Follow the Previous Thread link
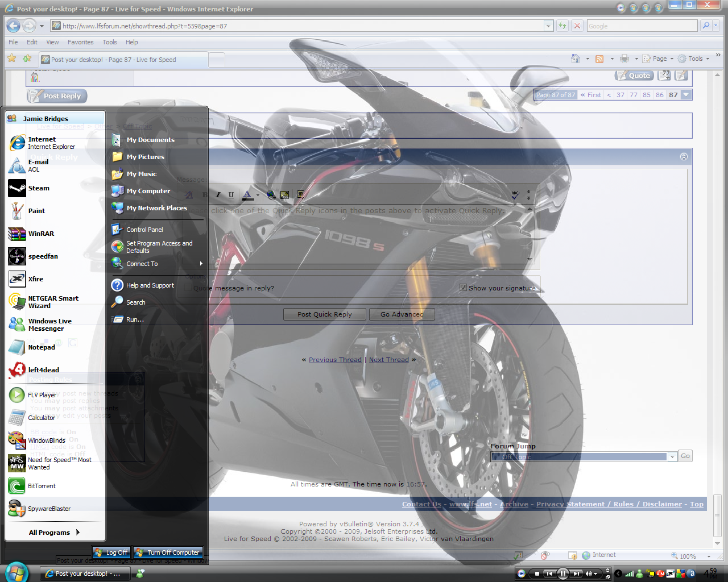 pos(335,360)
